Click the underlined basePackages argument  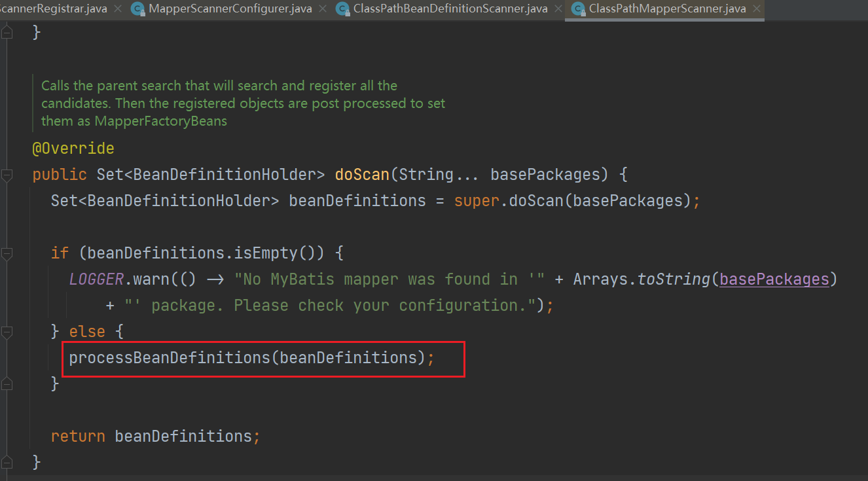[774, 279]
